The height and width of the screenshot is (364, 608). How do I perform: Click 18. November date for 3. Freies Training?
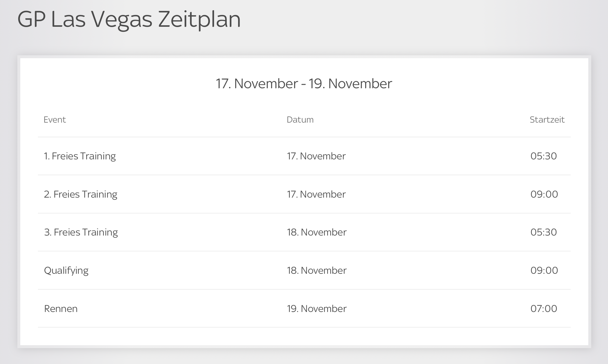point(317,232)
